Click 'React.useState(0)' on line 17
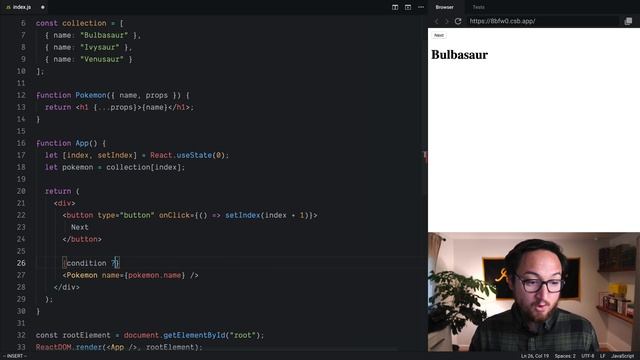This screenshot has width=640, height=360. click(x=187, y=156)
